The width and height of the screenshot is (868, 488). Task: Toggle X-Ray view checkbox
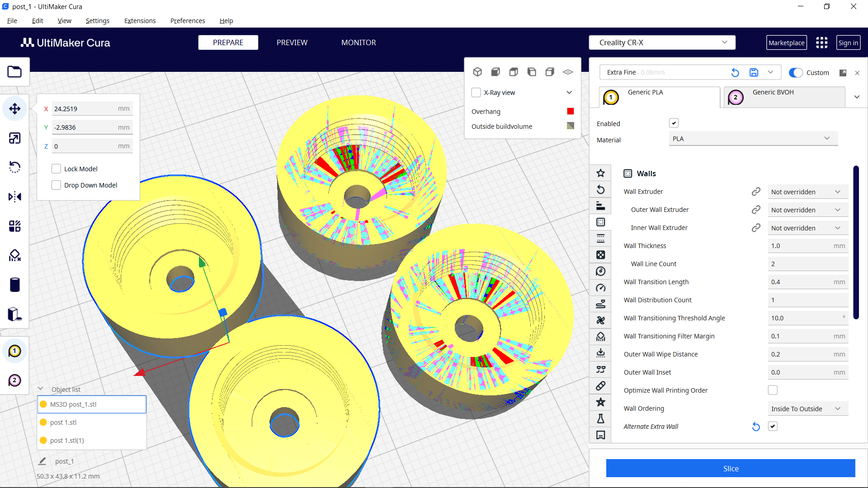(476, 93)
